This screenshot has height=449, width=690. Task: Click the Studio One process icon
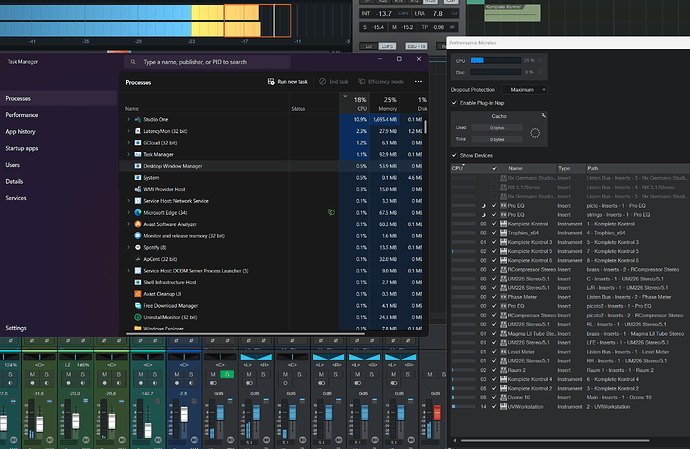pyautogui.click(x=137, y=119)
